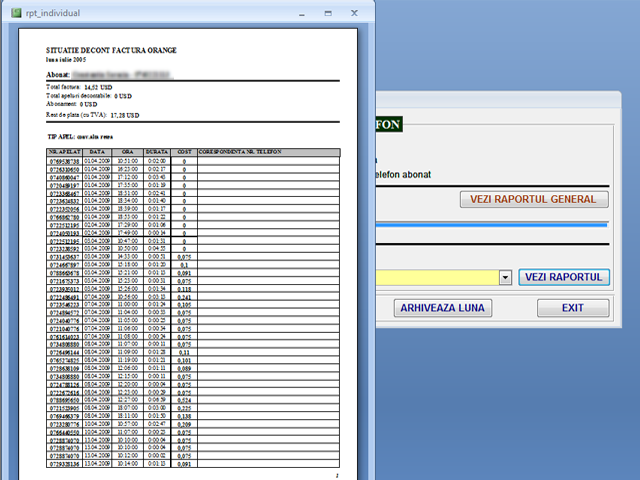This screenshot has height=480, width=640.
Task: Click the VEZI RAPORTUL button
Action: [563, 277]
